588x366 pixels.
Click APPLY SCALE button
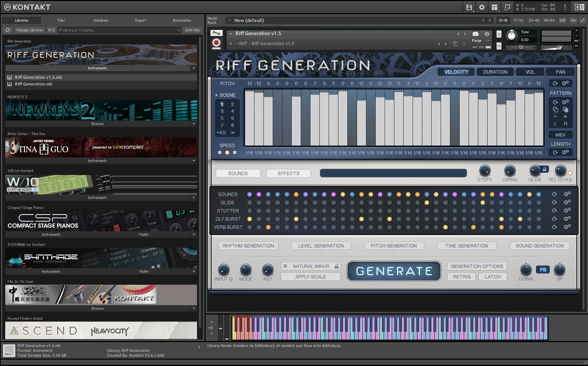click(x=310, y=277)
